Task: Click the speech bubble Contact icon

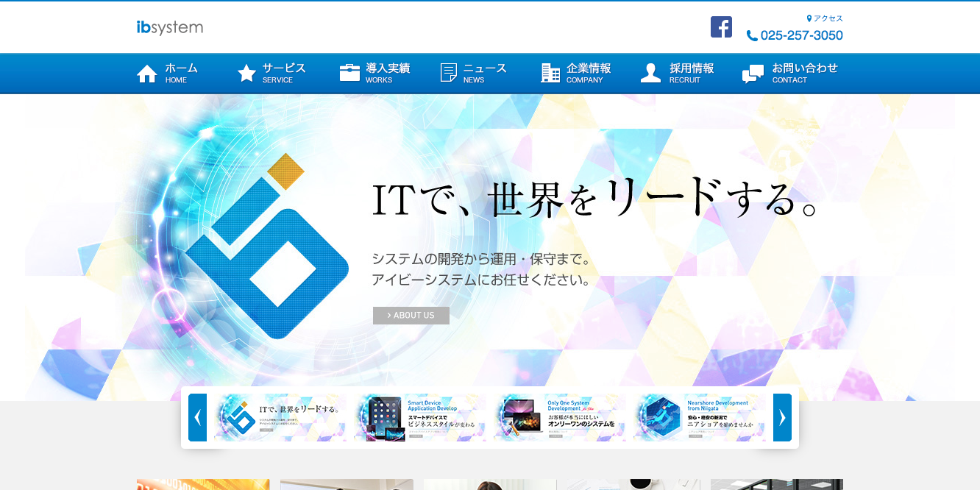Action: [753, 74]
